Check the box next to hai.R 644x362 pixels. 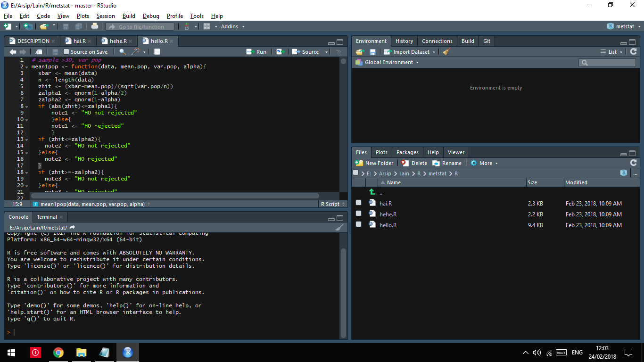pos(358,203)
